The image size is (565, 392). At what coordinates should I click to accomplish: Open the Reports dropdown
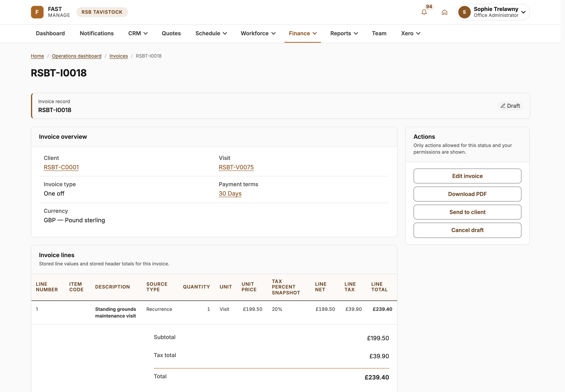pos(344,33)
